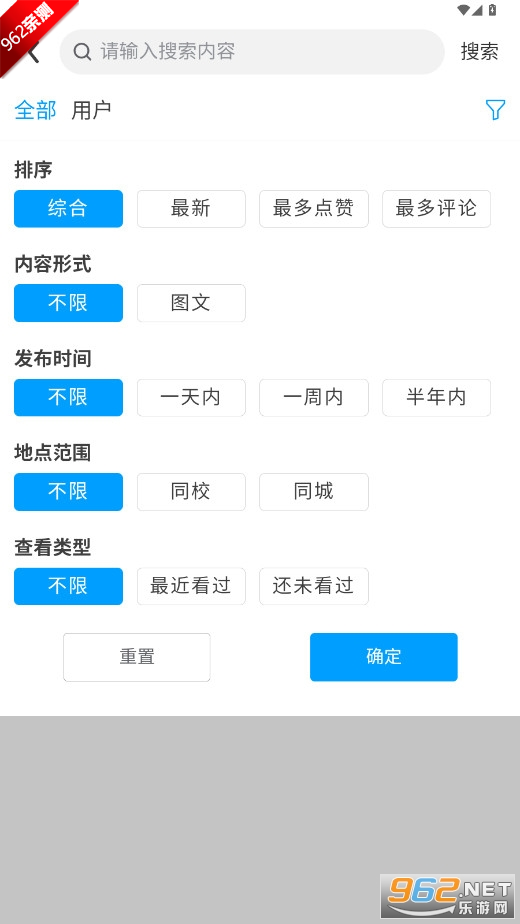520x924 pixels.
Task: Select 综合 sort option
Action: [x=68, y=209]
